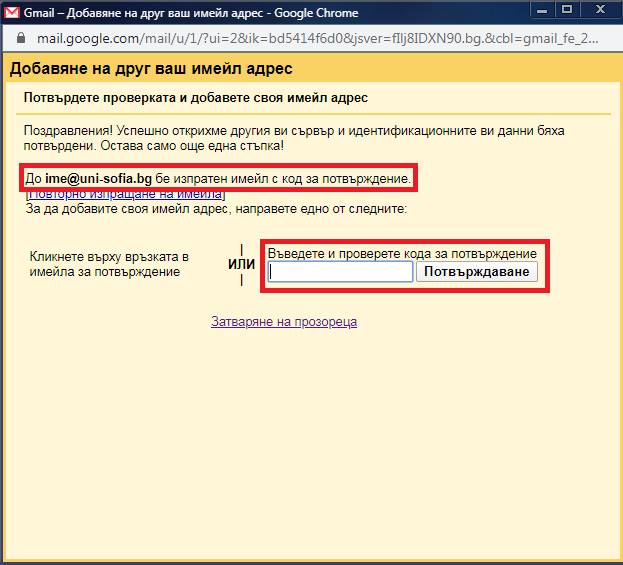This screenshot has height=565, width=623.
Task: Click the Поздравления! success message paragraph
Action: (x=294, y=138)
